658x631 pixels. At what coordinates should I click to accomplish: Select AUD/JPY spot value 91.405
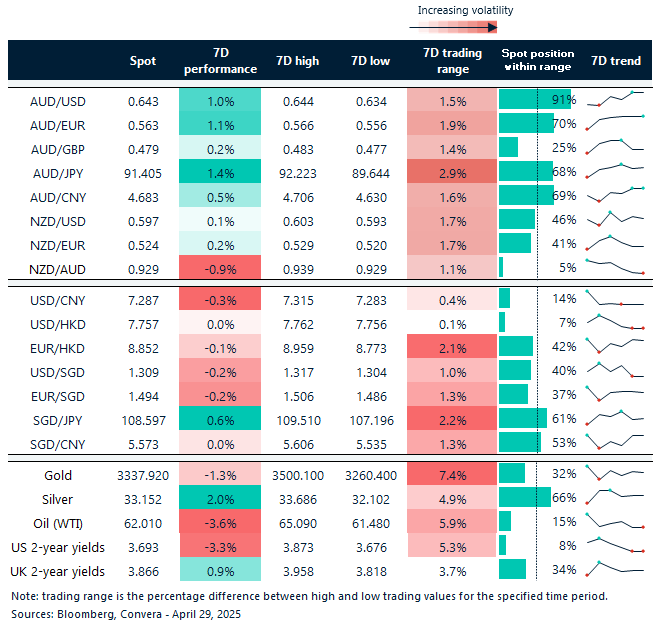[143, 173]
